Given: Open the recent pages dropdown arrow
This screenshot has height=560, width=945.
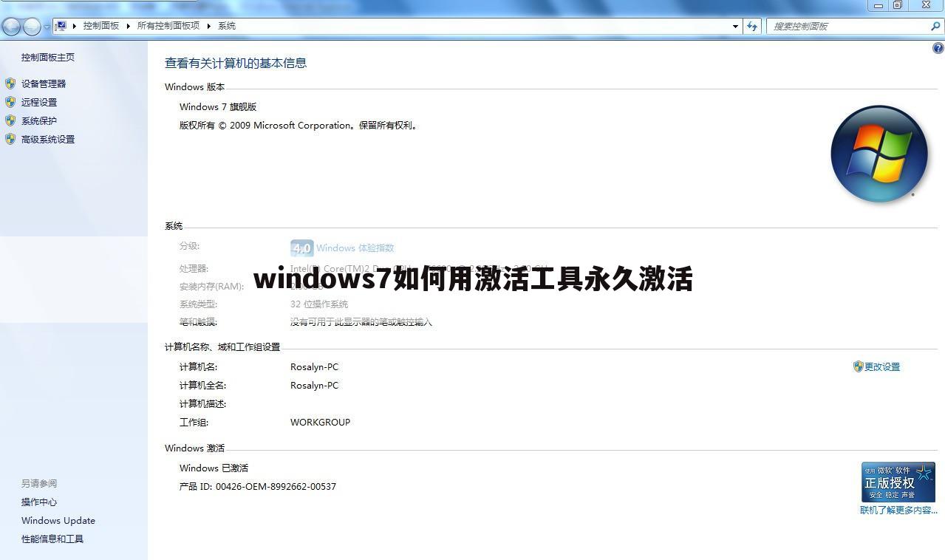Looking at the screenshot, I should coord(47,27).
